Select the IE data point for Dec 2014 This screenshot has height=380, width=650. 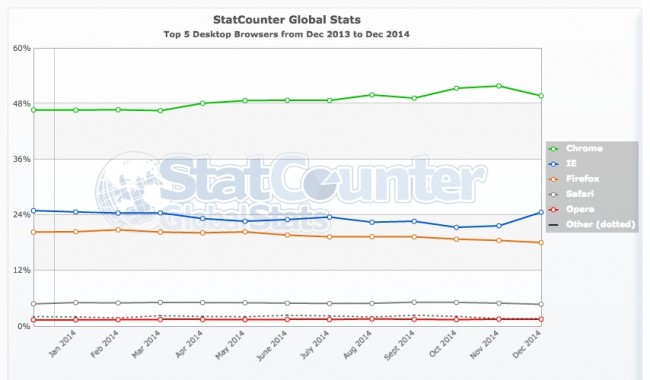point(541,213)
